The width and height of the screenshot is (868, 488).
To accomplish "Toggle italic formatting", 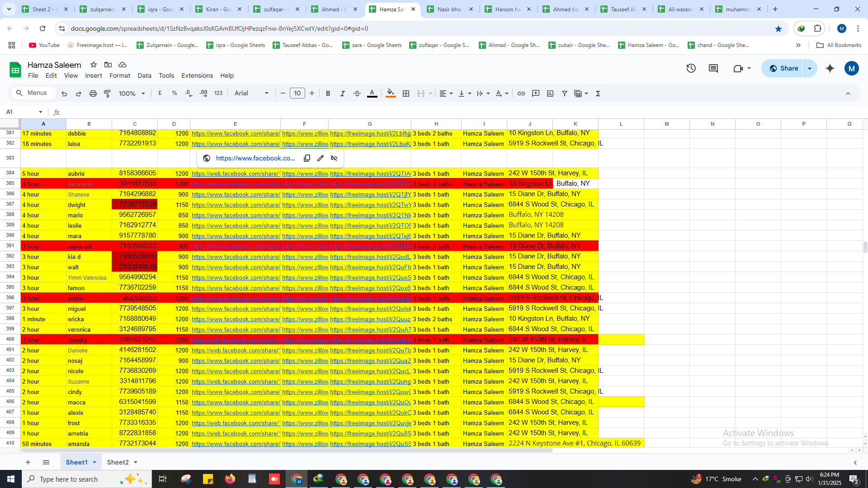I will click(343, 94).
